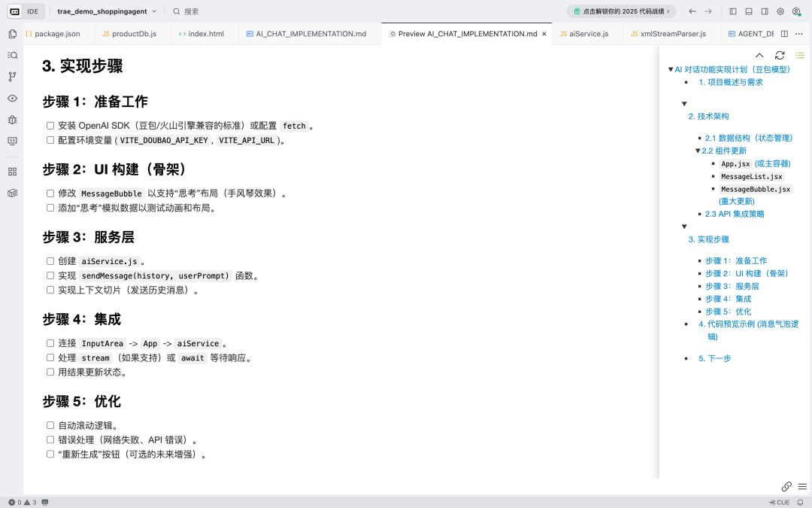Check the 安装 OpenAI SDK task checkbox
Image resolution: width=812 pixels, height=508 pixels.
point(50,126)
